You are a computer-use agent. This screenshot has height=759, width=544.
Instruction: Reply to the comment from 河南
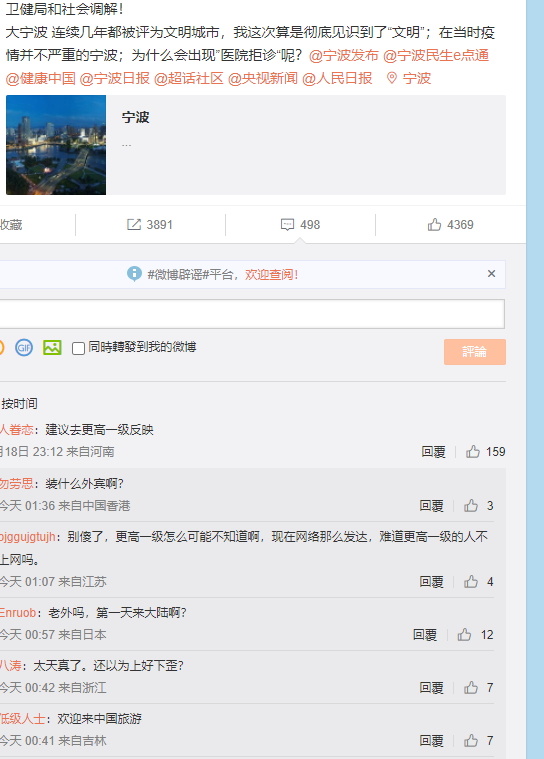pos(433,452)
